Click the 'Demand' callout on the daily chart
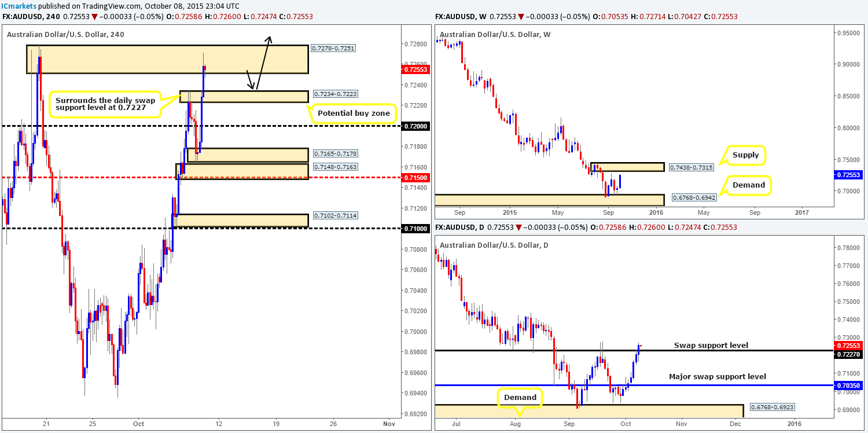The width and height of the screenshot is (868, 433). pos(520,398)
